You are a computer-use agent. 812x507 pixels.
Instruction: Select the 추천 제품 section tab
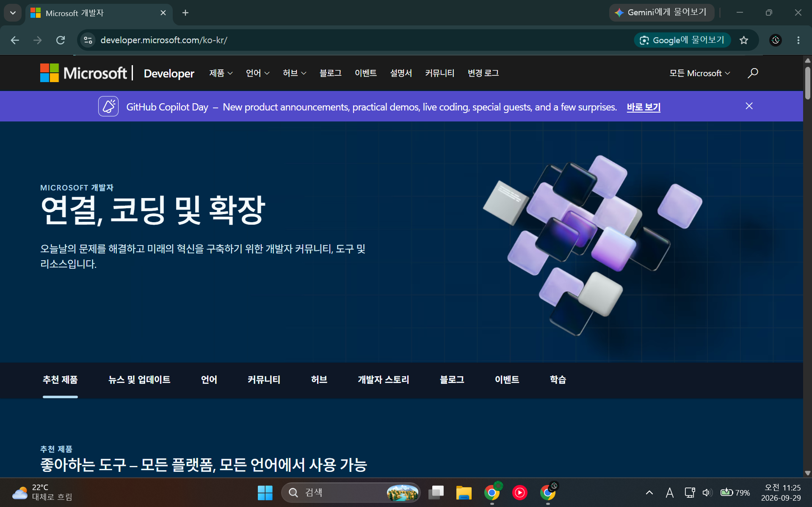tap(60, 380)
